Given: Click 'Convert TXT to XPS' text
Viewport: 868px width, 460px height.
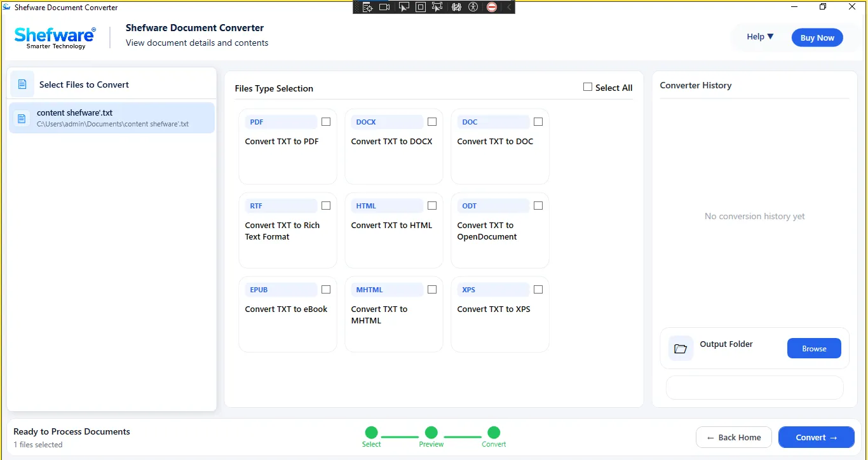Looking at the screenshot, I should click(x=494, y=309).
